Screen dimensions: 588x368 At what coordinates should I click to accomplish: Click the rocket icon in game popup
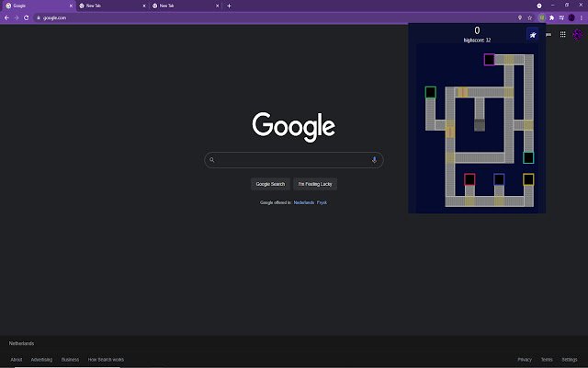tap(533, 35)
